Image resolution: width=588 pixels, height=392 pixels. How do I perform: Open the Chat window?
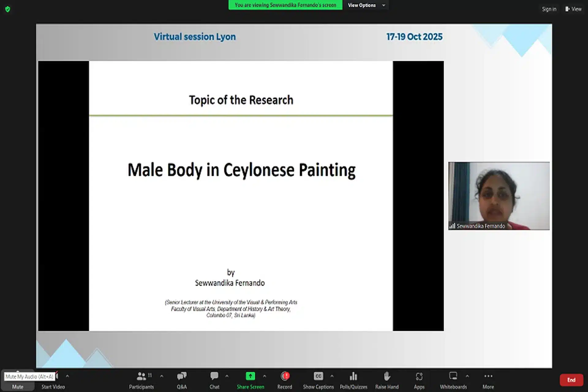(214, 376)
